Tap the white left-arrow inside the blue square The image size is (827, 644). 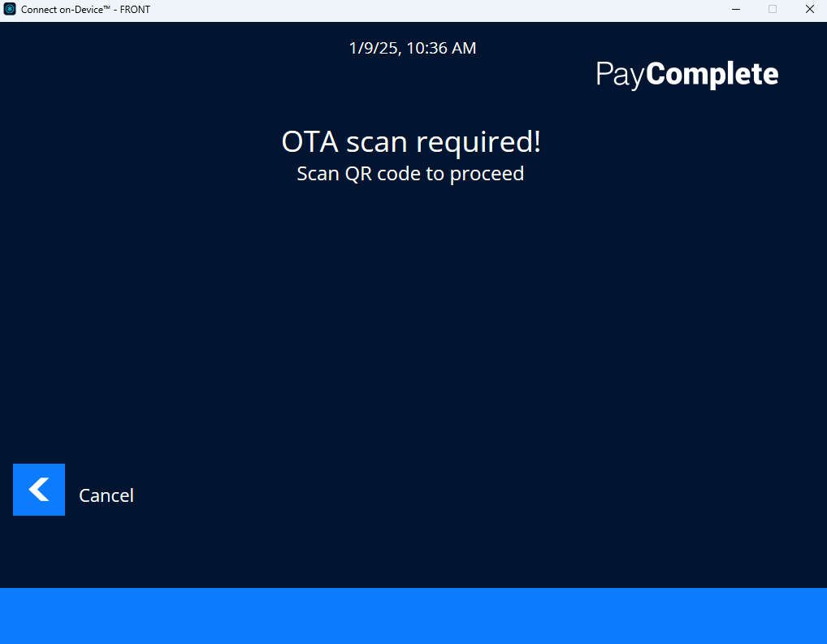pos(38,490)
